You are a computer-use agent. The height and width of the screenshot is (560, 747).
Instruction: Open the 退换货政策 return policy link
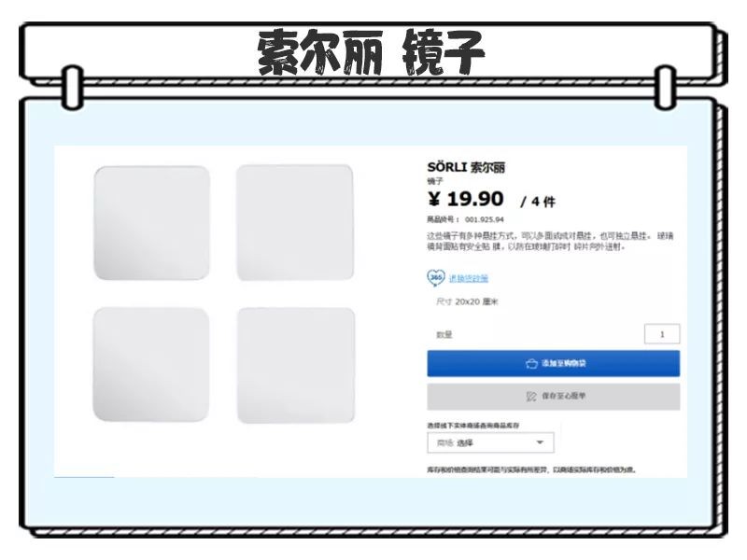point(469,278)
